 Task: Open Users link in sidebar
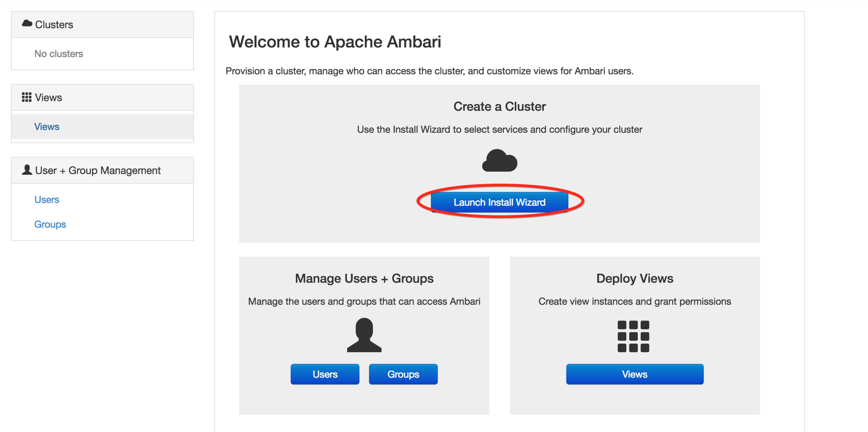click(x=47, y=200)
